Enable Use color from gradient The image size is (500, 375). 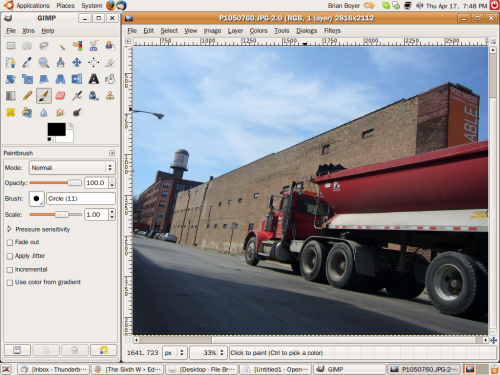(10, 282)
